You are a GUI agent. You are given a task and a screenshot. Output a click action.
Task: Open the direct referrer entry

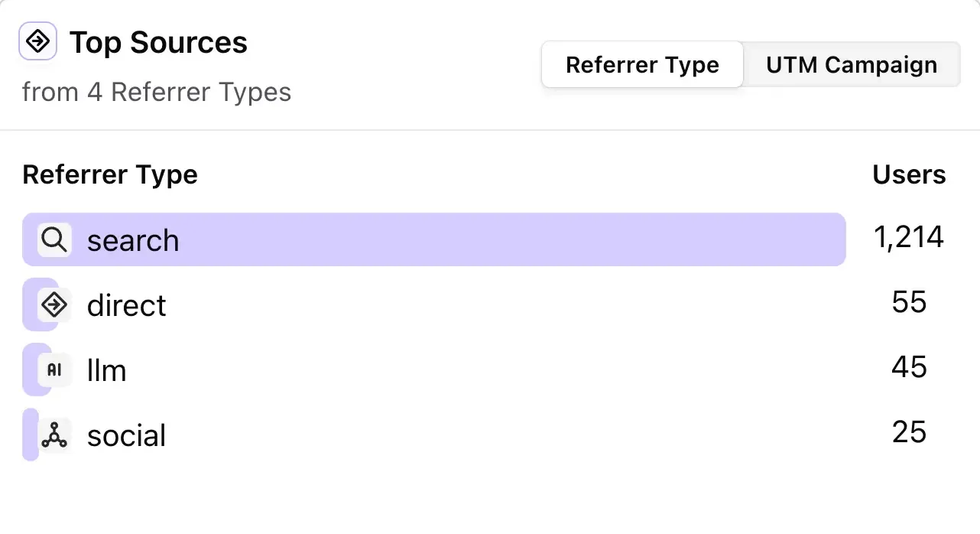[x=127, y=304]
